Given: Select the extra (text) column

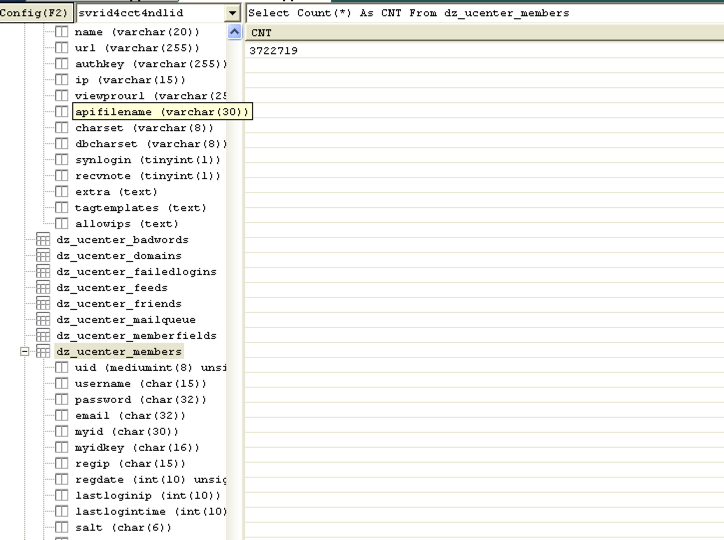Looking at the screenshot, I should pos(116,192).
